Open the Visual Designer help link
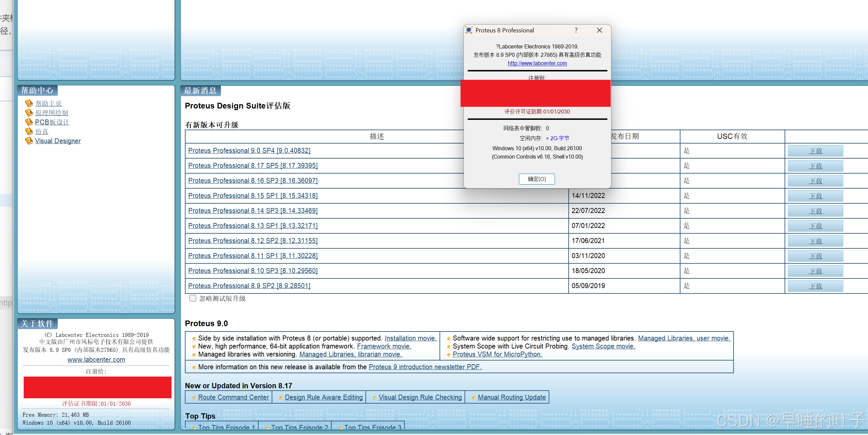Viewport: 868px width, 435px height. click(58, 141)
